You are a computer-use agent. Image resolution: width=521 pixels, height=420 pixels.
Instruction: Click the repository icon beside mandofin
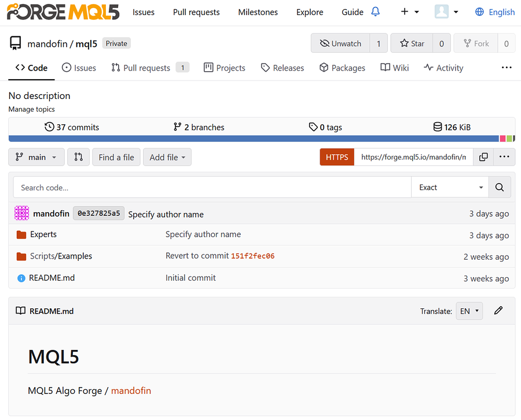coord(15,43)
